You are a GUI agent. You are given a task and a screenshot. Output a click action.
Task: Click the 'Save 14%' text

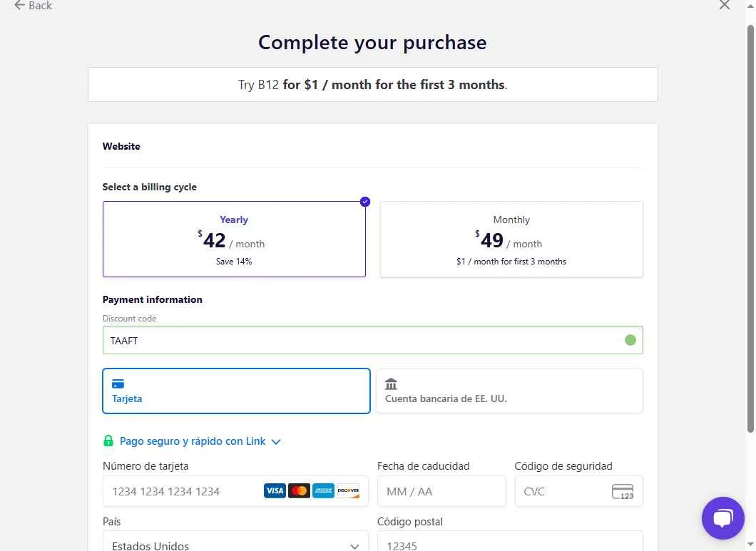[234, 262]
